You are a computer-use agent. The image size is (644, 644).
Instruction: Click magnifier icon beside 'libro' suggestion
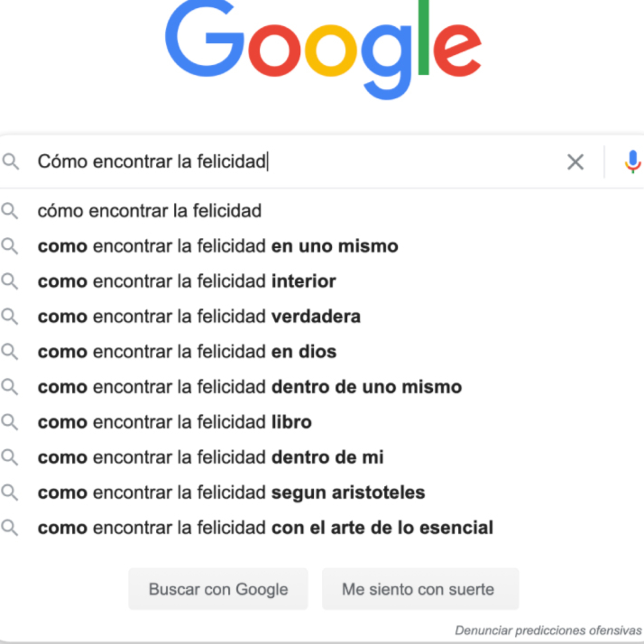point(10,422)
